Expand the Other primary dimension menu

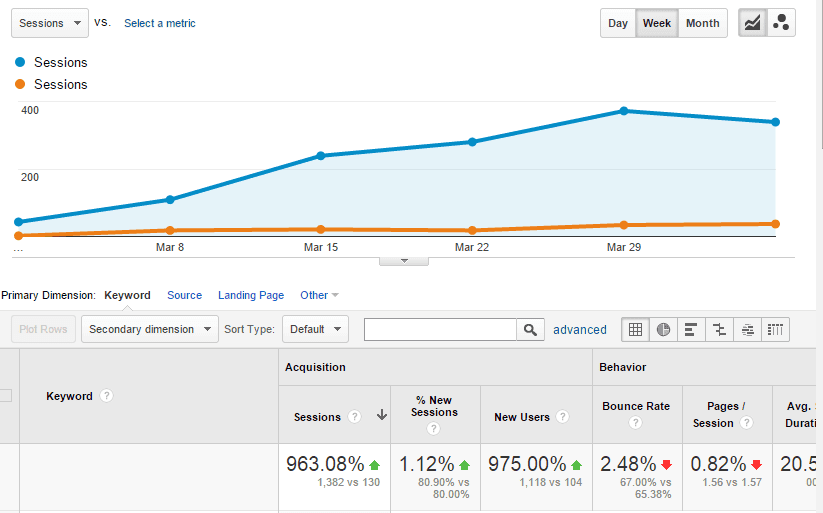click(x=319, y=295)
